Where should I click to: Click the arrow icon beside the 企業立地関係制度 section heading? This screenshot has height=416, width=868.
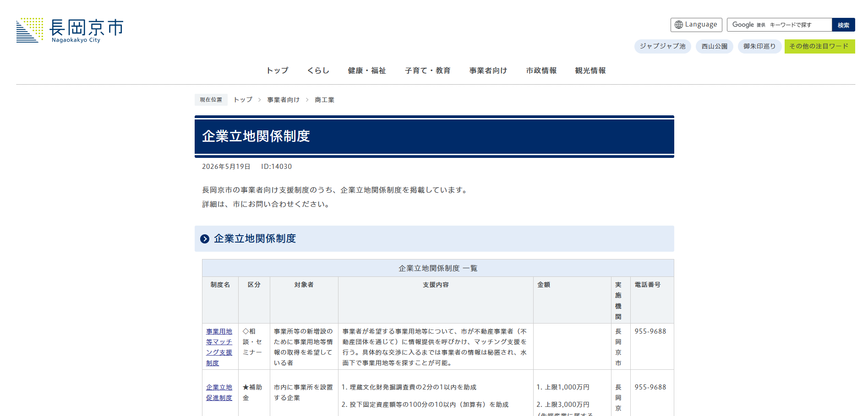tap(205, 239)
